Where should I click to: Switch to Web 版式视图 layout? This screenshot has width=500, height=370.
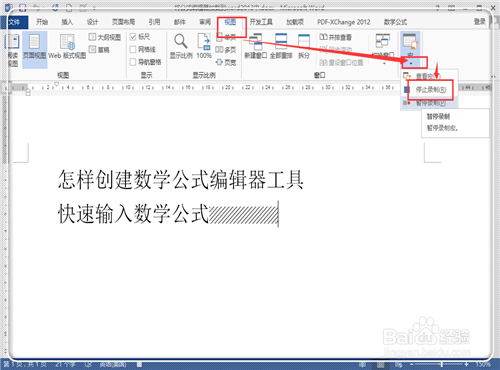[67, 48]
